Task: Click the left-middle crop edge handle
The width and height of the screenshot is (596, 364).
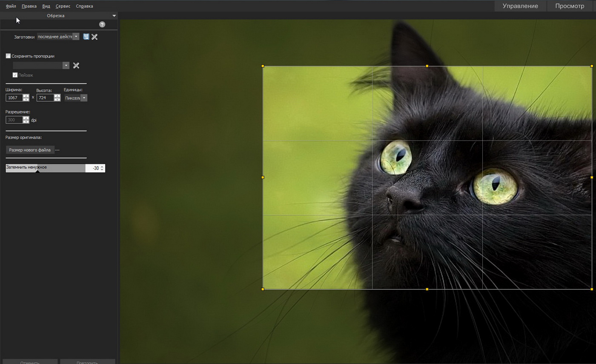Action: (263, 177)
